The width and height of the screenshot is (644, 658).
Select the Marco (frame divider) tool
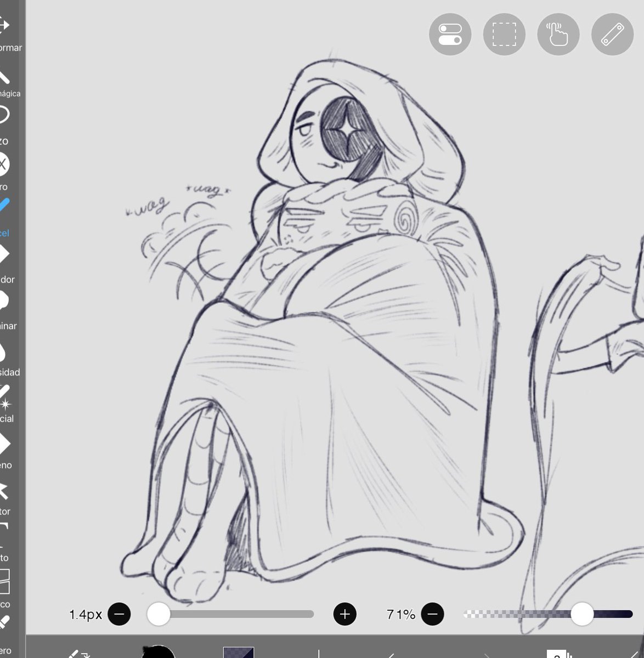click(4, 588)
